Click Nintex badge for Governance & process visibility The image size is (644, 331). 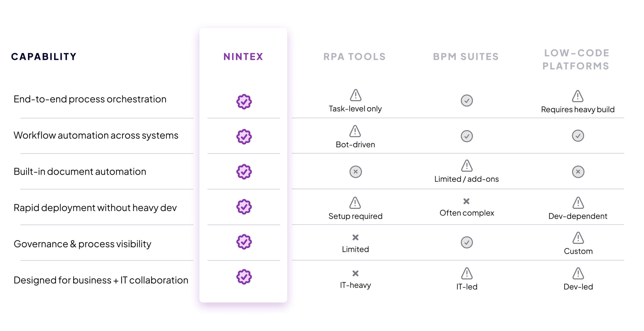click(244, 242)
